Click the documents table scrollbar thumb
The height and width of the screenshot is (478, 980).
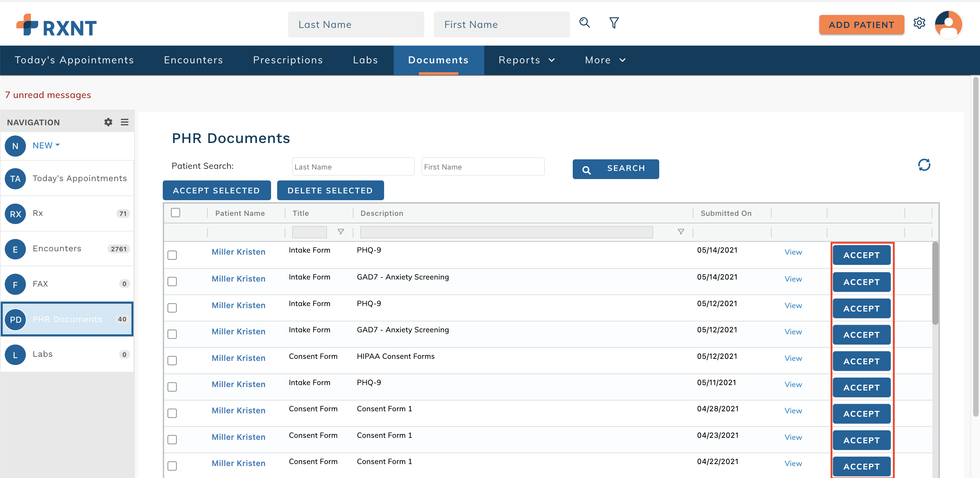(935, 283)
